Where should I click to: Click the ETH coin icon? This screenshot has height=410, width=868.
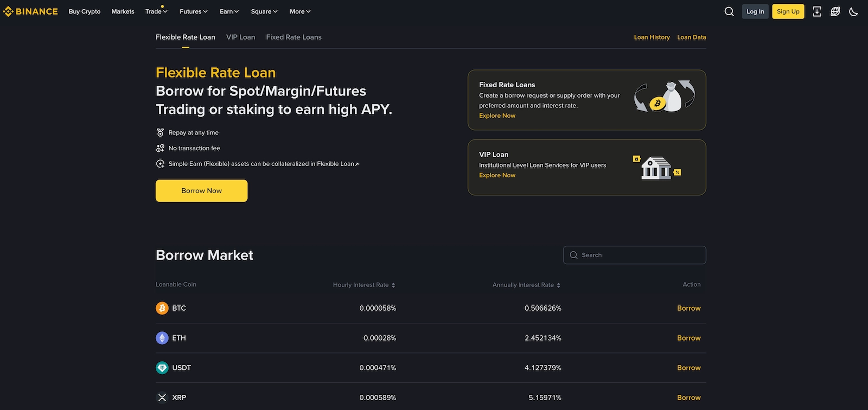click(x=162, y=338)
